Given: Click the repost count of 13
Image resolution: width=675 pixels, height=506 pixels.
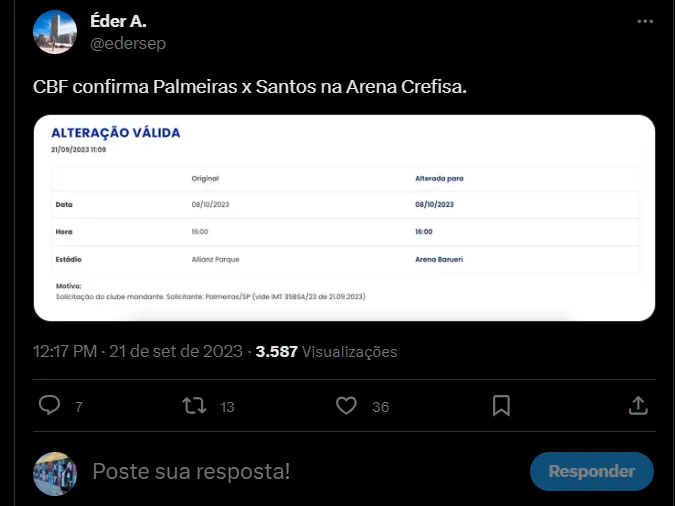Looking at the screenshot, I should coord(227,407).
